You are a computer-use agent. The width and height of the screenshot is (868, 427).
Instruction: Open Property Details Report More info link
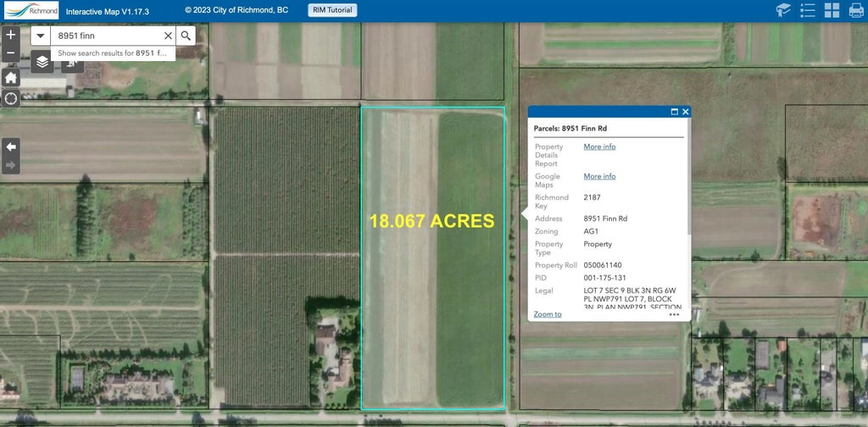599,147
